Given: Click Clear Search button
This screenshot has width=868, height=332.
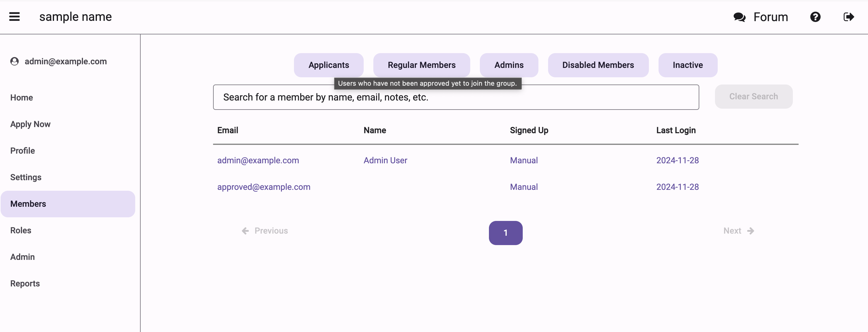Looking at the screenshot, I should click(x=753, y=96).
